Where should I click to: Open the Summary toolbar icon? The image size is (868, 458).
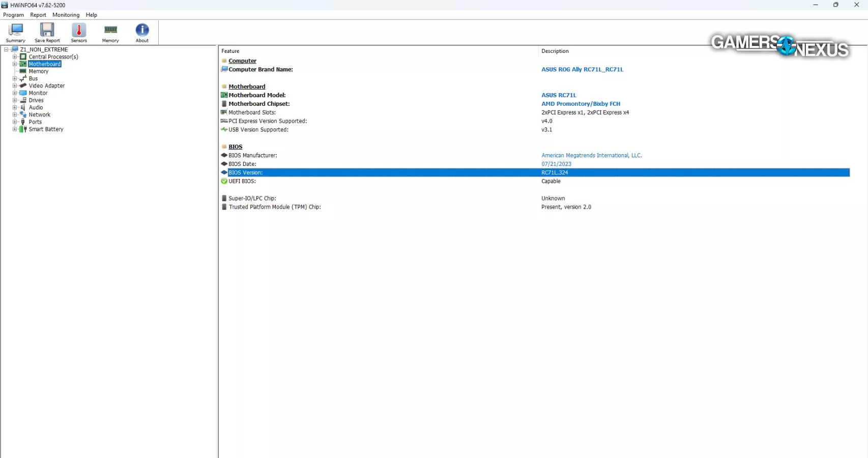[x=15, y=33]
